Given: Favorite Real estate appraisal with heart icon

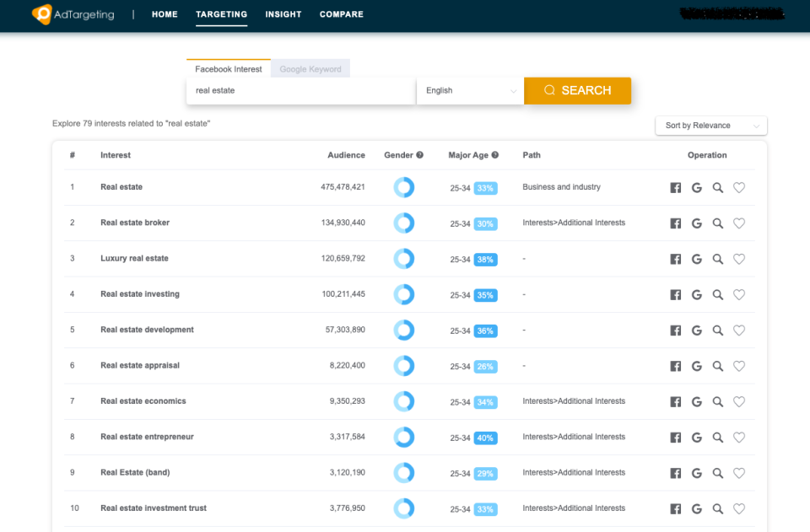Looking at the screenshot, I should [x=739, y=366].
